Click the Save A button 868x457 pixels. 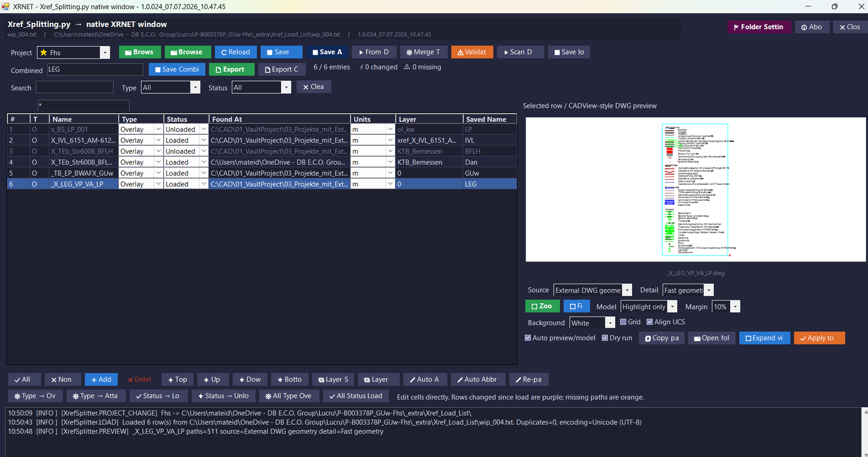327,52
